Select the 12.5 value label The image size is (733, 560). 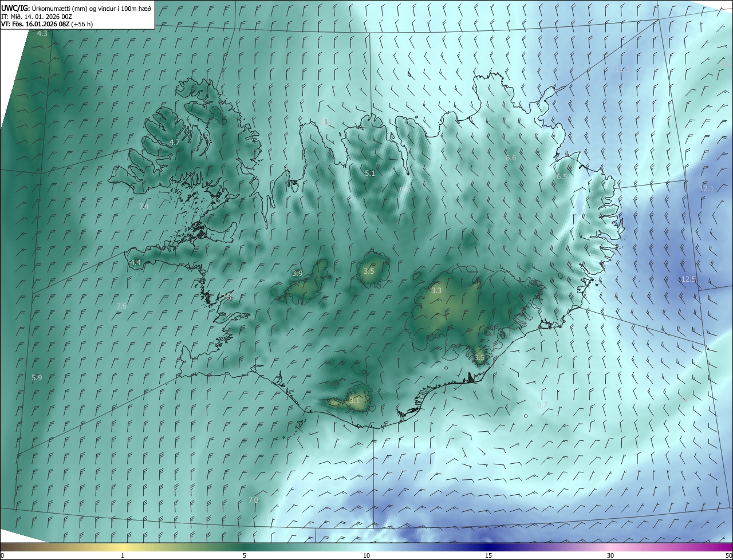(688, 279)
